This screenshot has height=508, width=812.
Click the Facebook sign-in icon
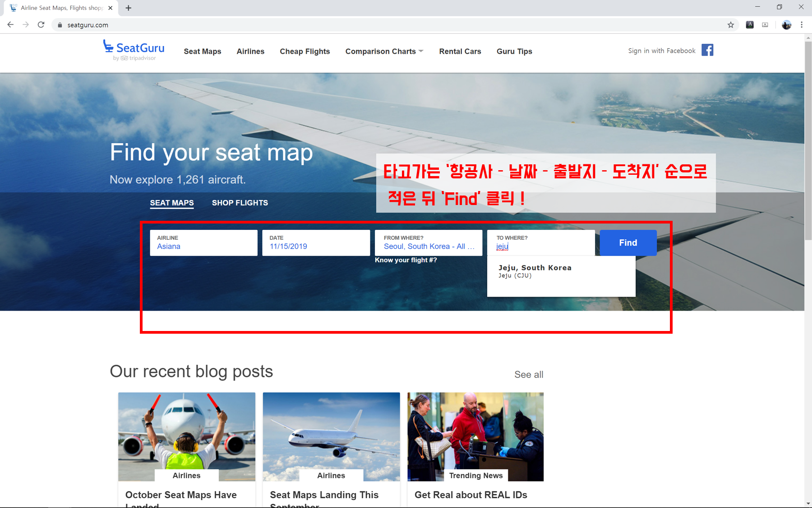707,50
